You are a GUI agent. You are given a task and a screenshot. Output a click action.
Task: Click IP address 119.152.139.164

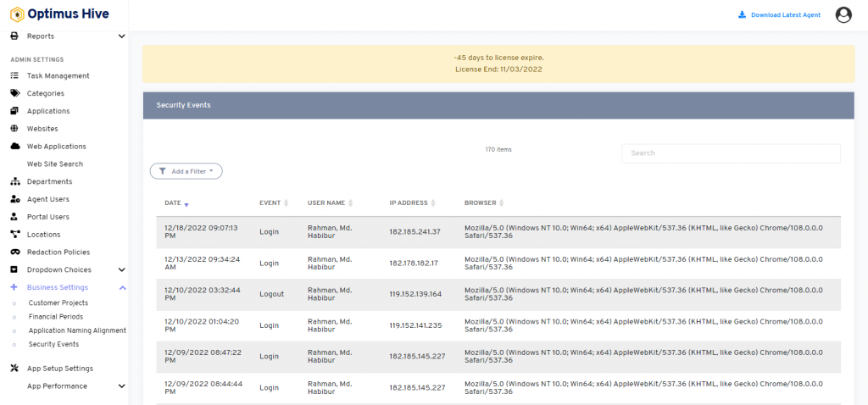(x=415, y=294)
